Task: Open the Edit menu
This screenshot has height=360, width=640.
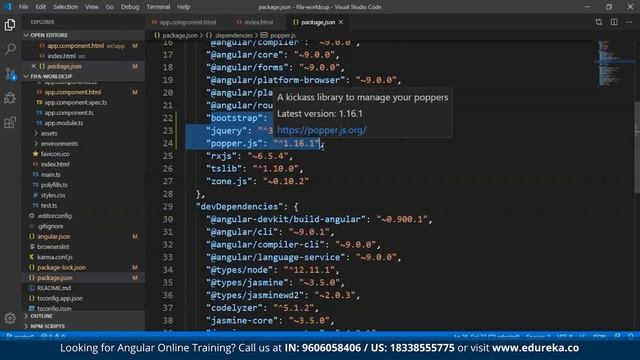Action: 40,7
